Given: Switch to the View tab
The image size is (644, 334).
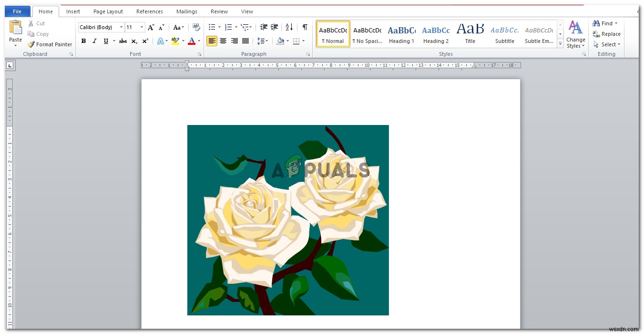Looking at the screenshot, I should pos(247,11).
